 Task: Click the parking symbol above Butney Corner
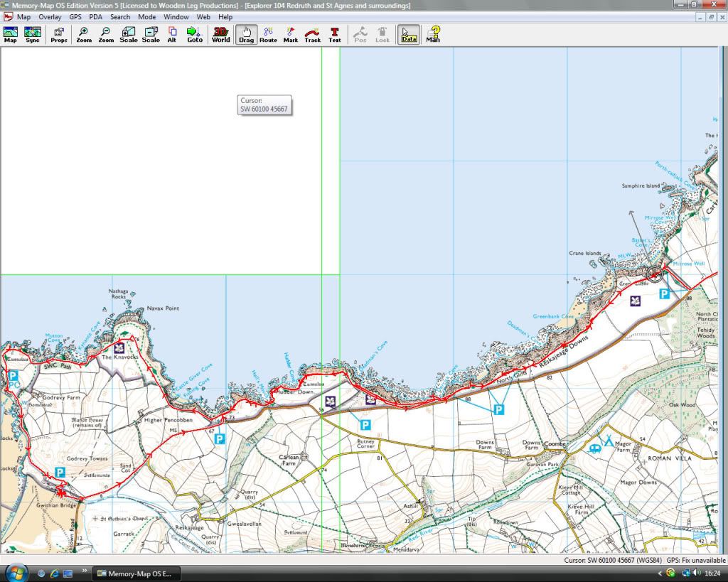click(x=365, y=425)
